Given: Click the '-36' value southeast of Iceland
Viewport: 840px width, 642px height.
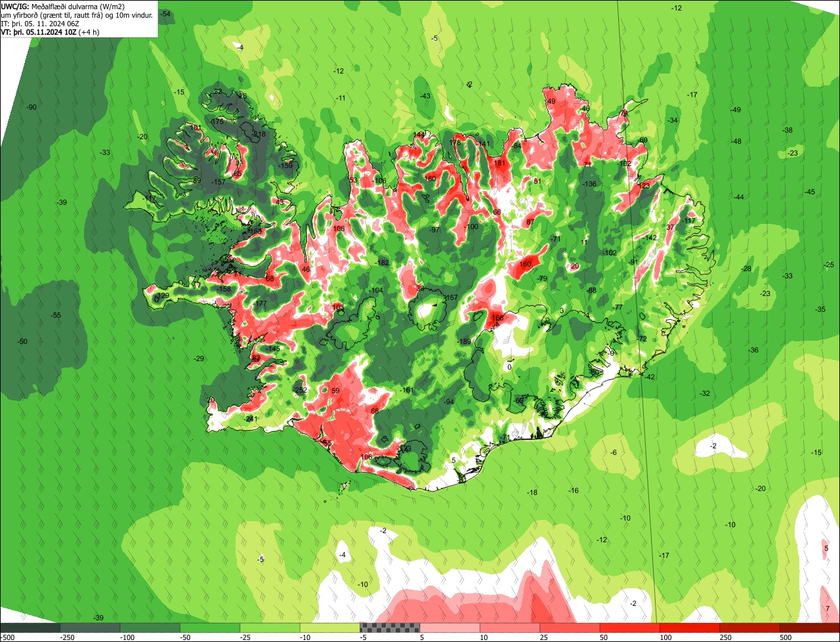Looking at the screenshot, I should click(x=753, y=350).
